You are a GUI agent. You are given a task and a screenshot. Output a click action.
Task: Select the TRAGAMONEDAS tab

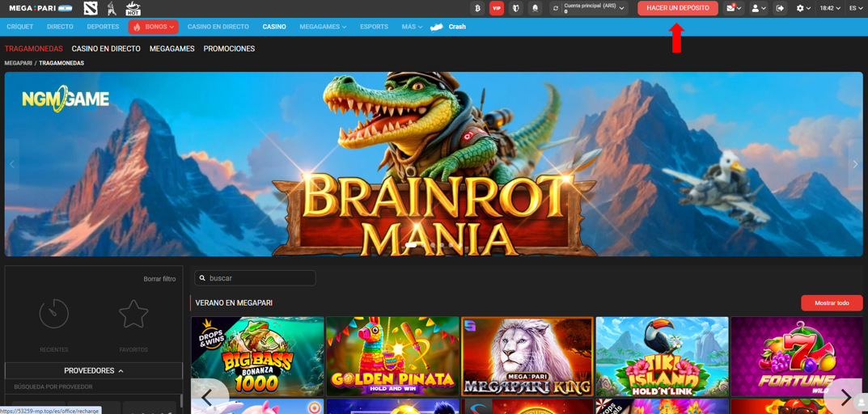(34, 49)
